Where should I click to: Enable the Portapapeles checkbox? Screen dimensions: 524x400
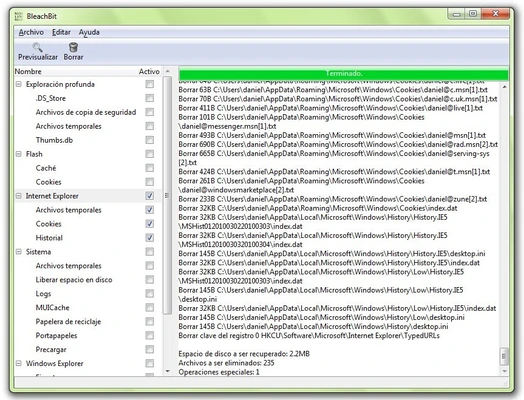(x=150, y=336)
